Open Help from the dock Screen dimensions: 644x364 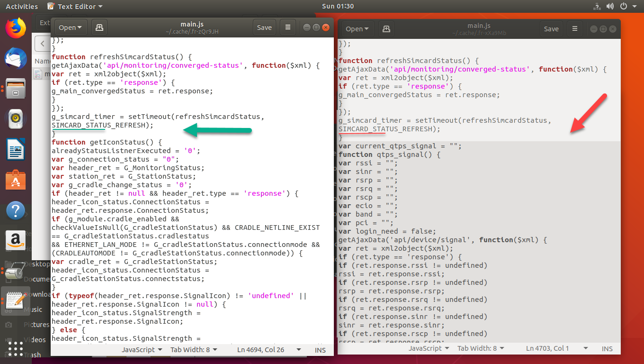click(16, 211)
